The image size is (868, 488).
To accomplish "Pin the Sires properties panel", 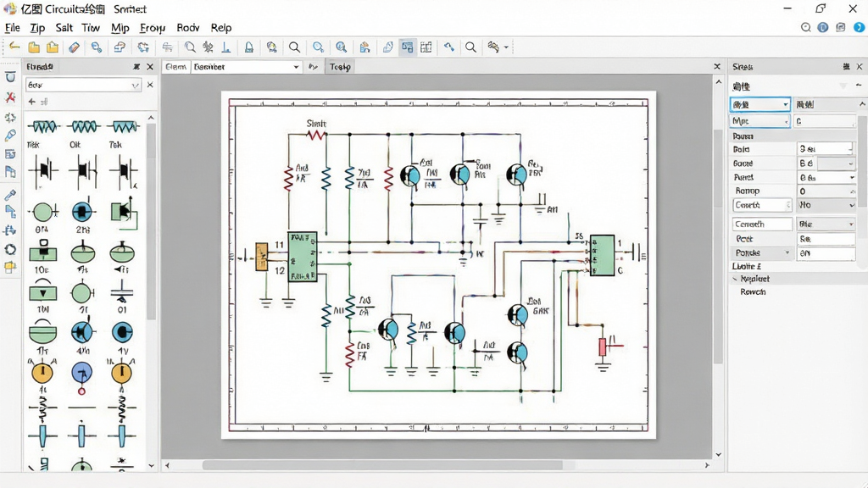I will coord(846,66).
